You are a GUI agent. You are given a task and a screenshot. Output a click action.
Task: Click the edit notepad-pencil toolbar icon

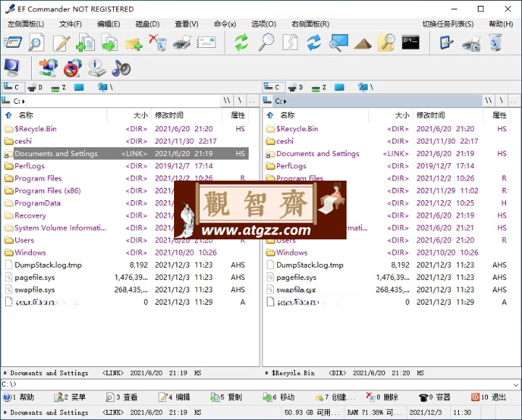click(x=61, y=43)
